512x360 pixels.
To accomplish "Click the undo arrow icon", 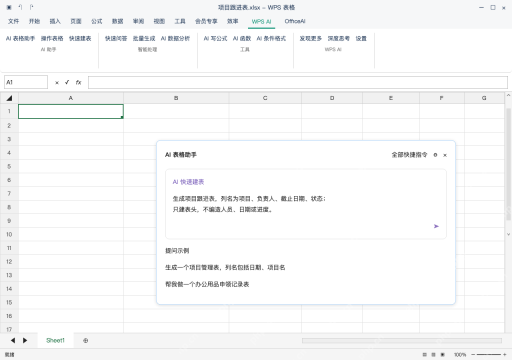I will click(x=20, y=7).
